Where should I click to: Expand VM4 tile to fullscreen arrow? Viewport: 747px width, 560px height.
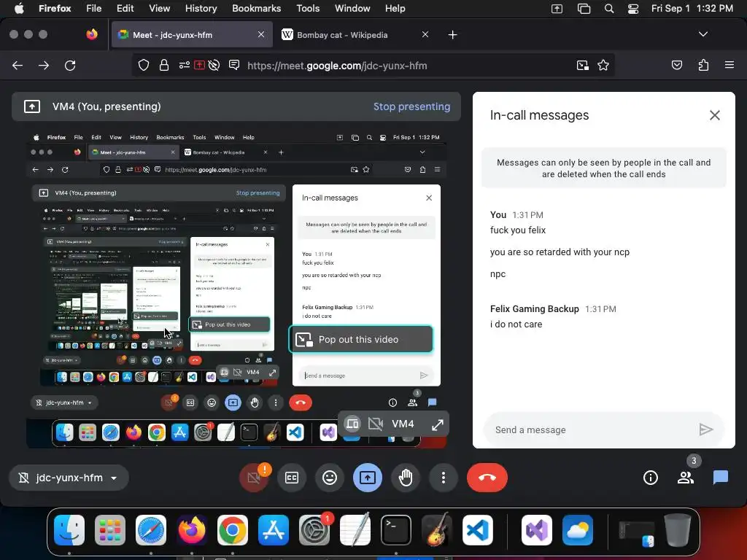click(x=438, y=424)
